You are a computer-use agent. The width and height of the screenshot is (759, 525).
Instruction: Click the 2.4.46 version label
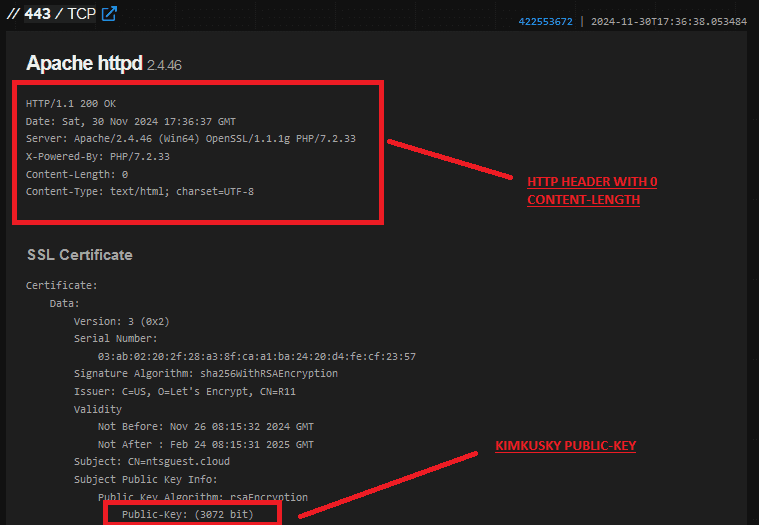coord(164,65)
